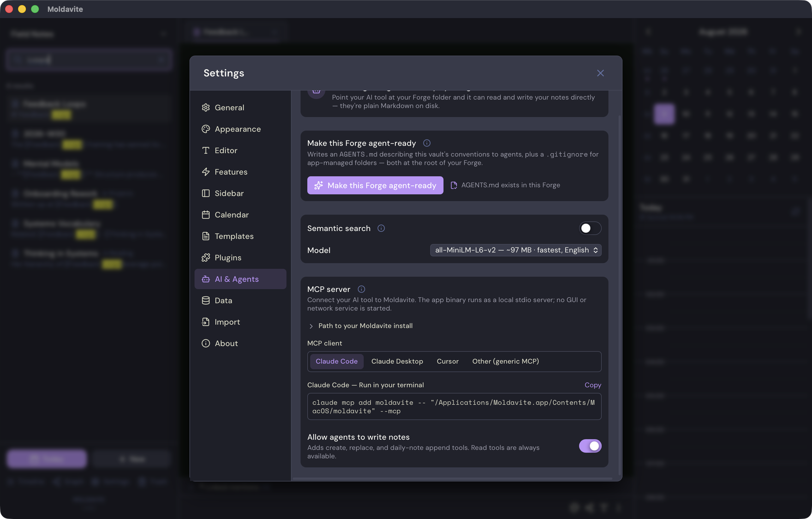Click the Appearance palette icon
Image resolution: width=812 pixels, height=519 pixels.
coord(206,129)
